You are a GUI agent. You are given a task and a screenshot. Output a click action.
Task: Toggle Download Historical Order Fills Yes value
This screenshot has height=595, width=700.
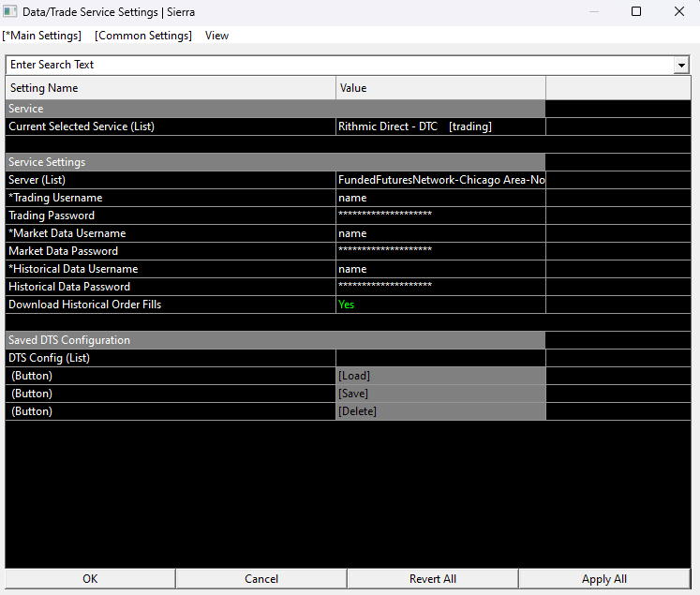tap(440, 305)
